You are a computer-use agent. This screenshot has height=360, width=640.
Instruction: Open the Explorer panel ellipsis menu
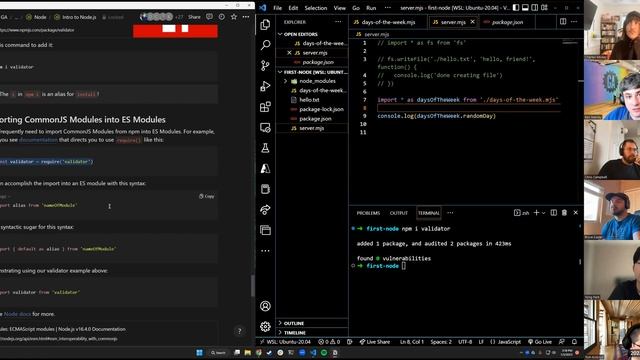click(x=338, y=22)
